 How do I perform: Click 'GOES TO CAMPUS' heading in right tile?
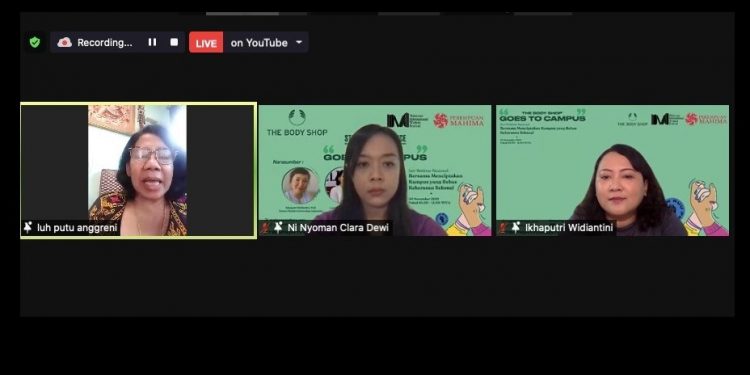point(542,118)
